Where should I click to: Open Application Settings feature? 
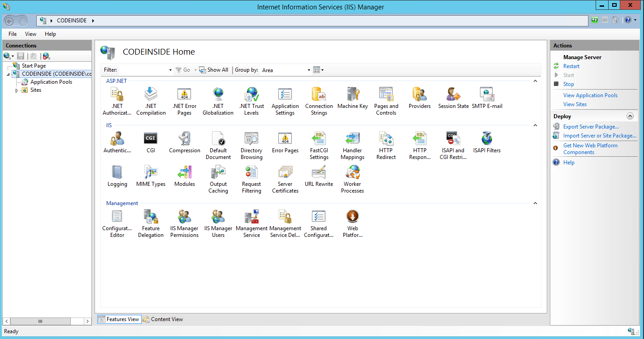coord(285,101)
